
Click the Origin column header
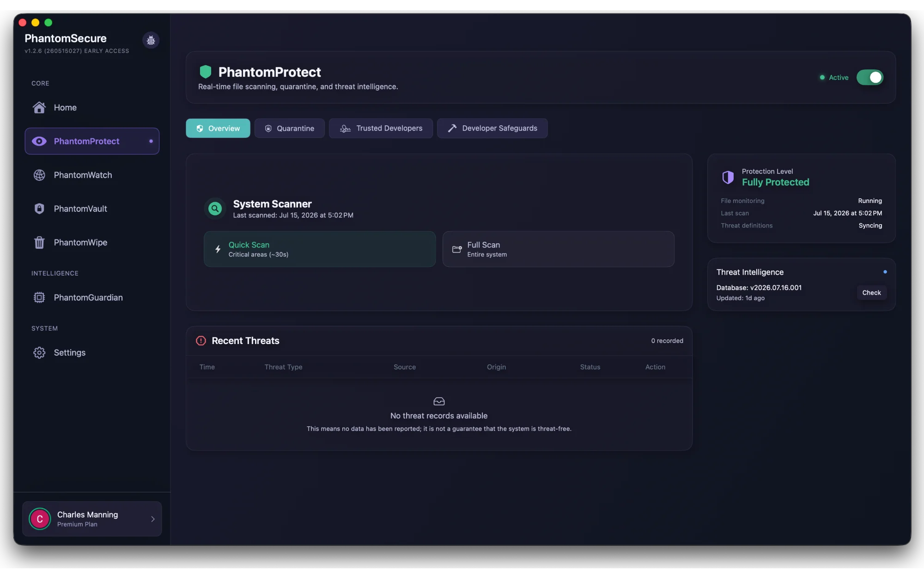tap(496, 367)
